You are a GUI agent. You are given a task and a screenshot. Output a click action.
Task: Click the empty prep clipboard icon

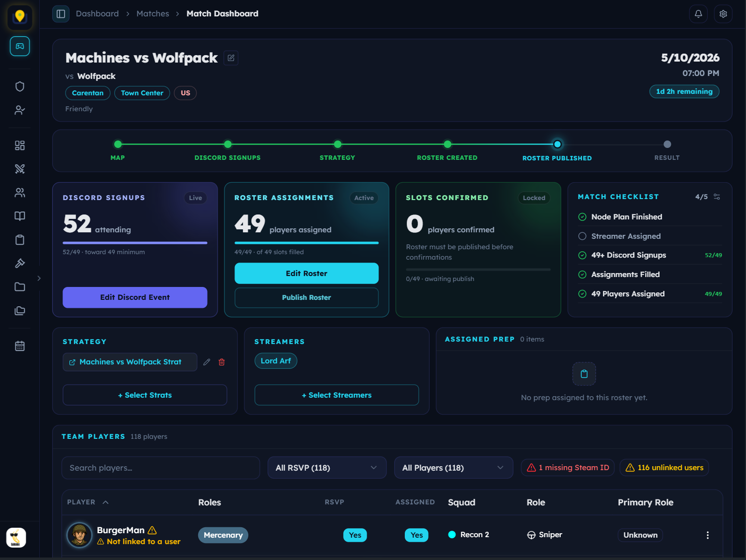coord(584,374)
